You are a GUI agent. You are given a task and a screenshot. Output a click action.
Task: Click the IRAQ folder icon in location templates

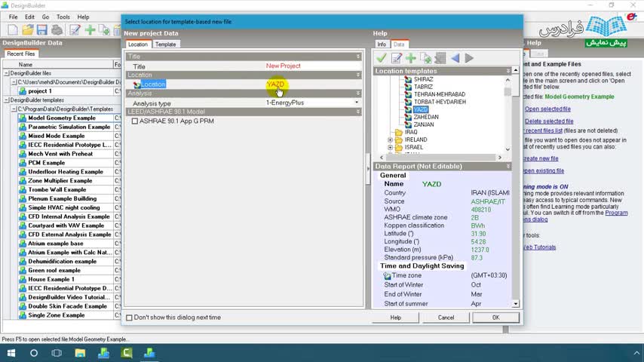click(x=398, y=132)
